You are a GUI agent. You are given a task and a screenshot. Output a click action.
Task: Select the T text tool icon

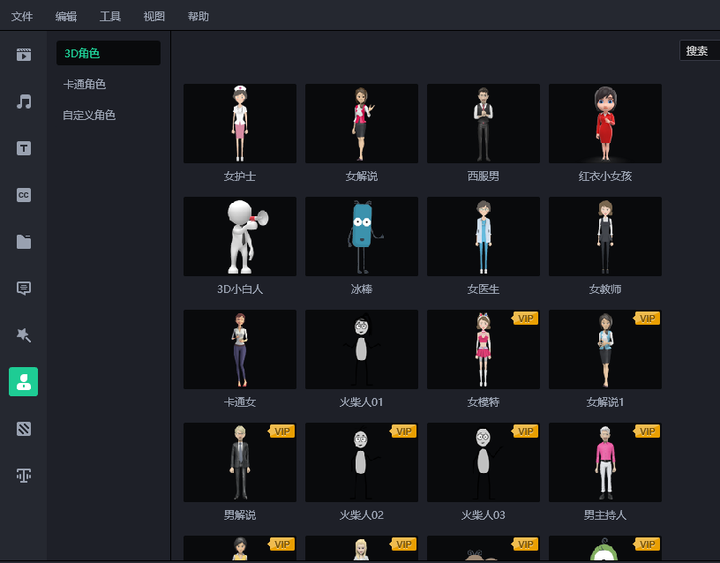[23, 148]
